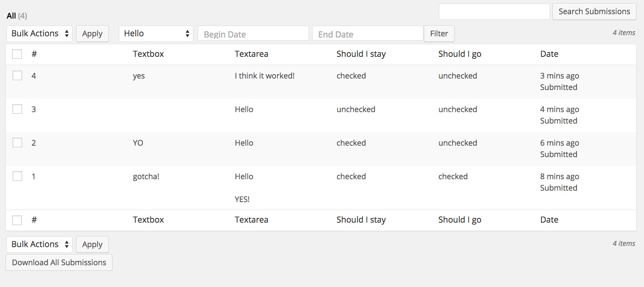Image resolution: width=644 pixels, height=287 pixels.
Task: Click submission number 3
Action: coord(34,109)
